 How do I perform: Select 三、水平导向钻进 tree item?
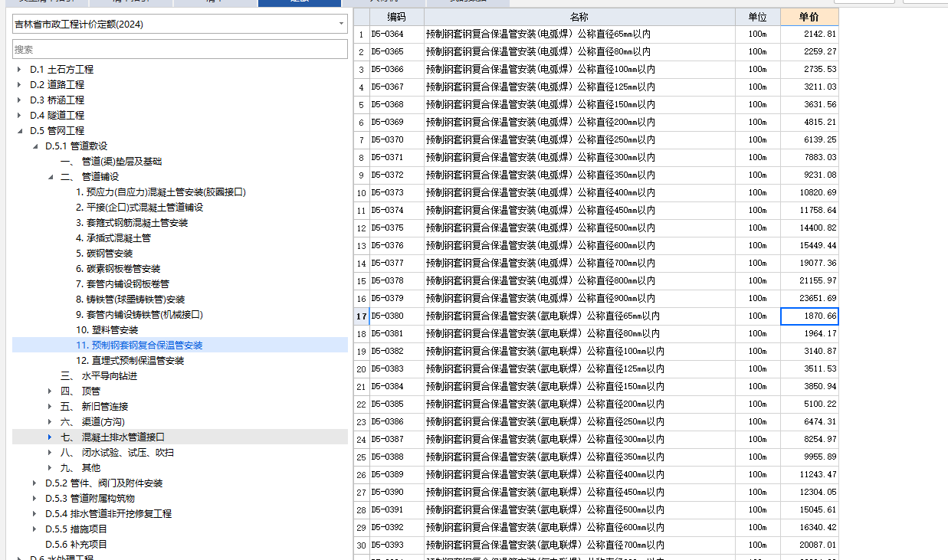[99, 376]
